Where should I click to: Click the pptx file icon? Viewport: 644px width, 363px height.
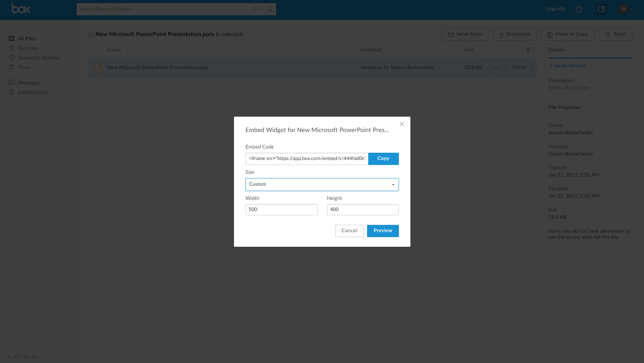click(x=98, y=68)
